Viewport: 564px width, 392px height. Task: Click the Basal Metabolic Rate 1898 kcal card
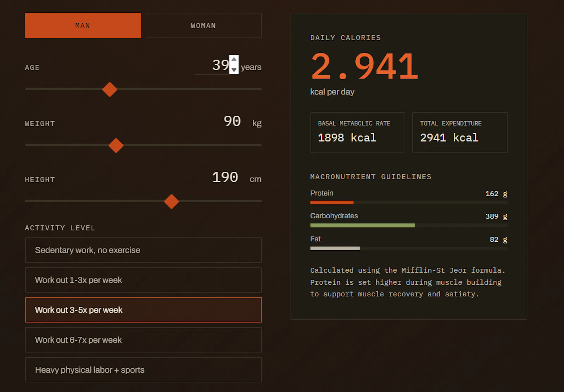click(x=358, y=133)
